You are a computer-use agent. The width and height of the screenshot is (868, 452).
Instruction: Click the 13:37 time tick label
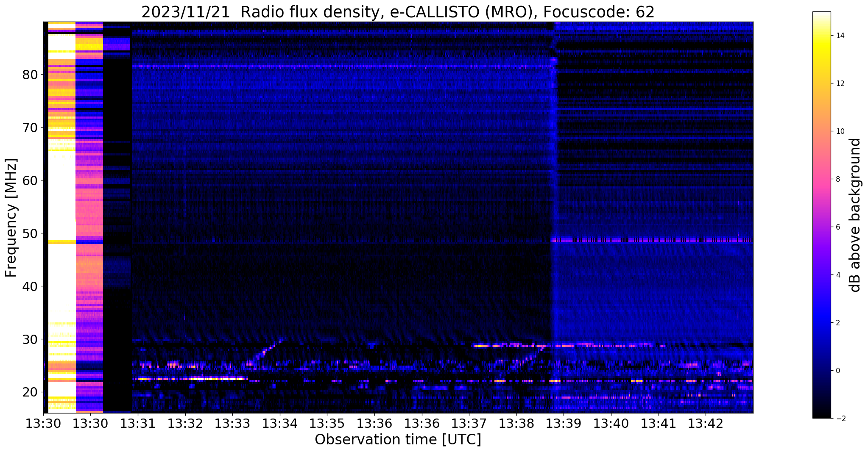[469, 424]
